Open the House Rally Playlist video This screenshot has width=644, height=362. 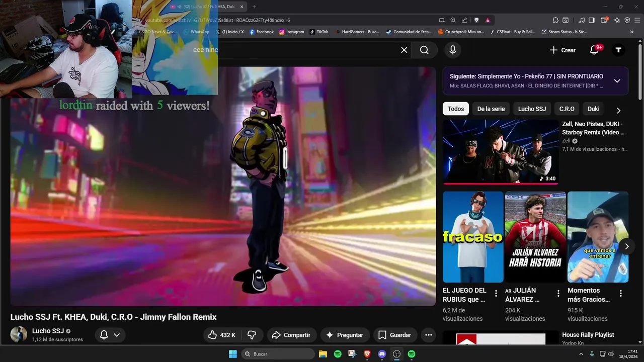(588, 335)
